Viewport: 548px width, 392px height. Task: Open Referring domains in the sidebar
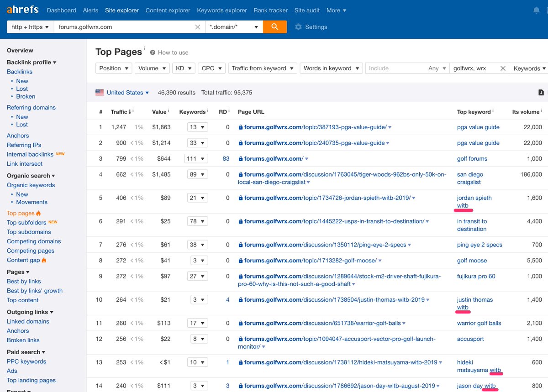point(31,108)
